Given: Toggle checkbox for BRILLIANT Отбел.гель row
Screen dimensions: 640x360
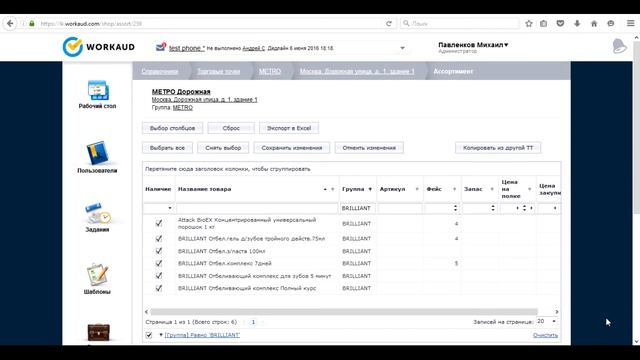Looking at the screenshot, I should point(159,238).
